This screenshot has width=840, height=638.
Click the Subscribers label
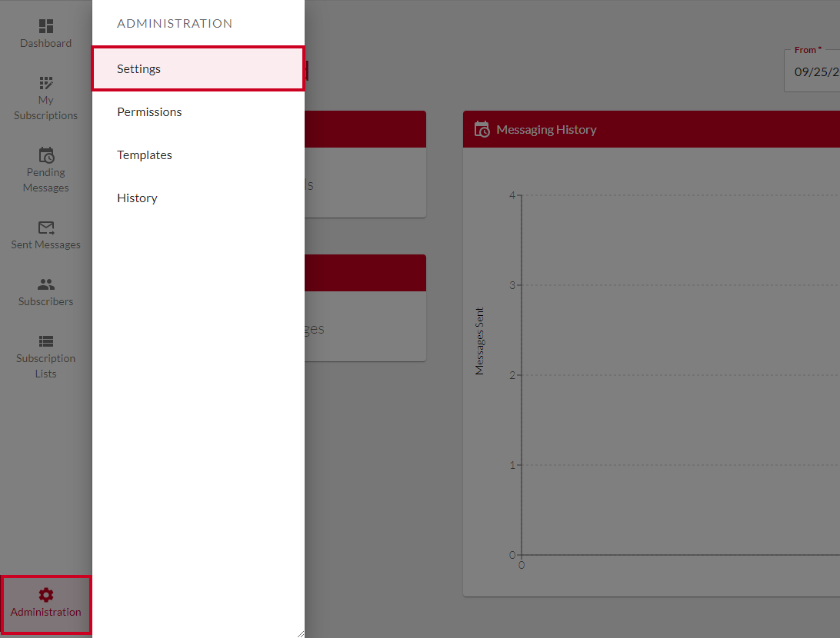tap(45, 301)
